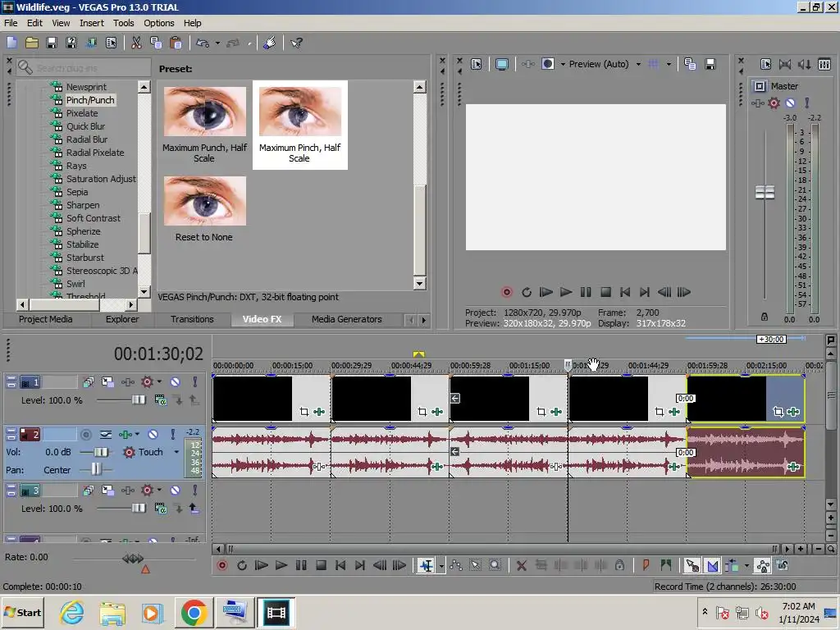Viewport: 840px width, 630px height.
Task: Open Track 2 automation mode Touch dropdown
Action: 176,452
